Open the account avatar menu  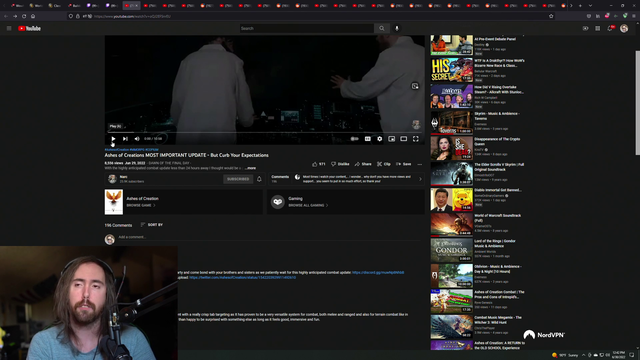[x=624, y=28]
